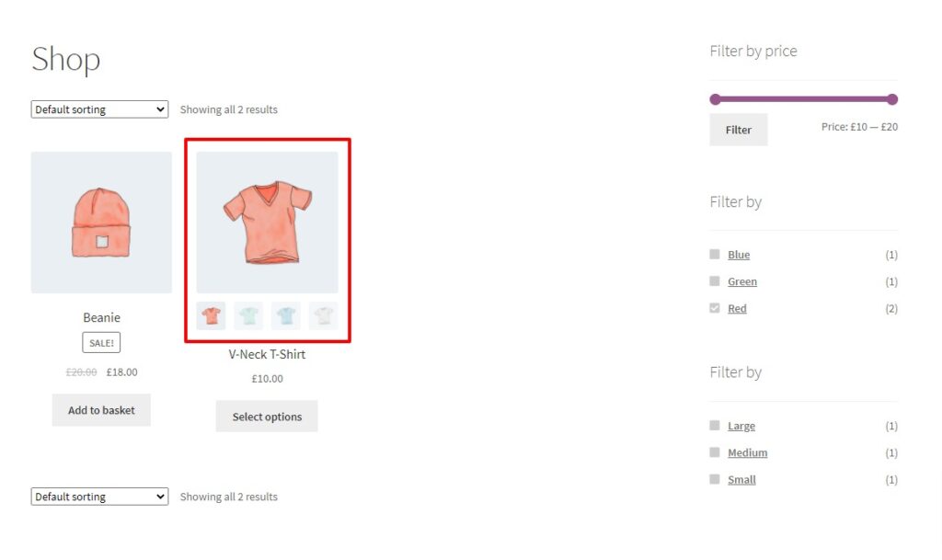This screenshot has height=560, width=942.
Task: Click Select options for the V-Neck T-Shirt
Action: (x=266, y=416)
